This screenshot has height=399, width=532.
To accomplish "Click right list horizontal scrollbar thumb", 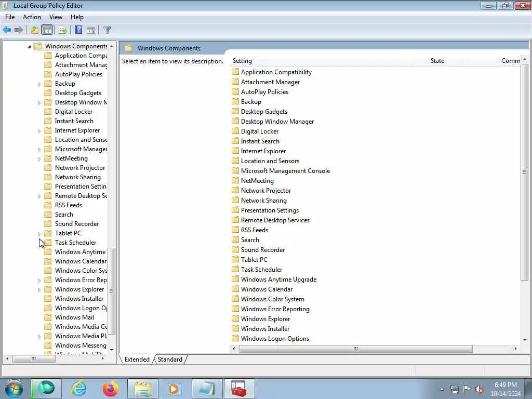I will pyautogui.click(x=355, y=349).
